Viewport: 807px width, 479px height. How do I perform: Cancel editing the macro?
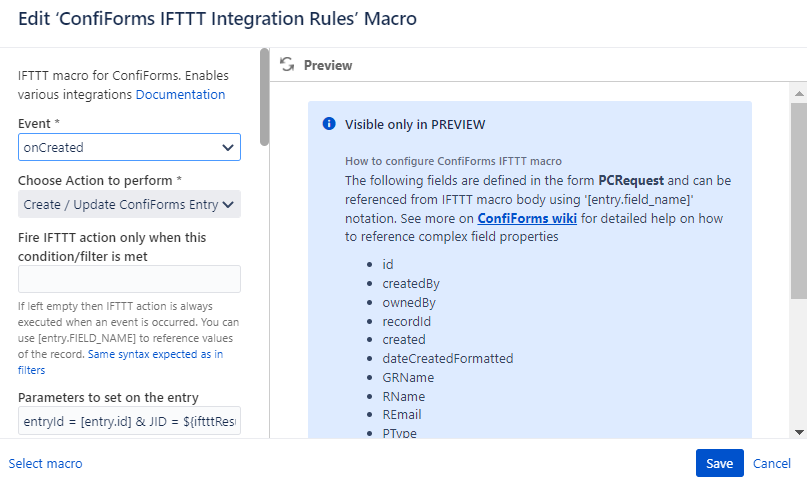point(772,464)
